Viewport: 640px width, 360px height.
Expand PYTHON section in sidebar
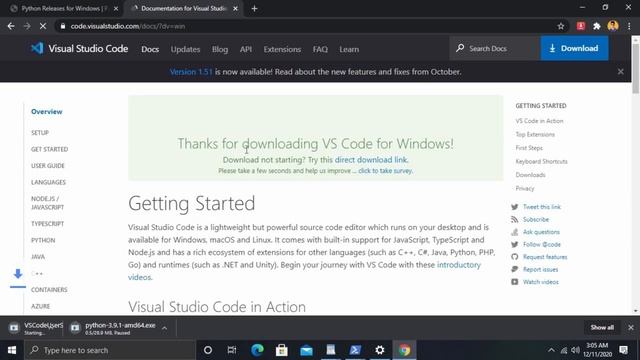(x=43, y=240)
